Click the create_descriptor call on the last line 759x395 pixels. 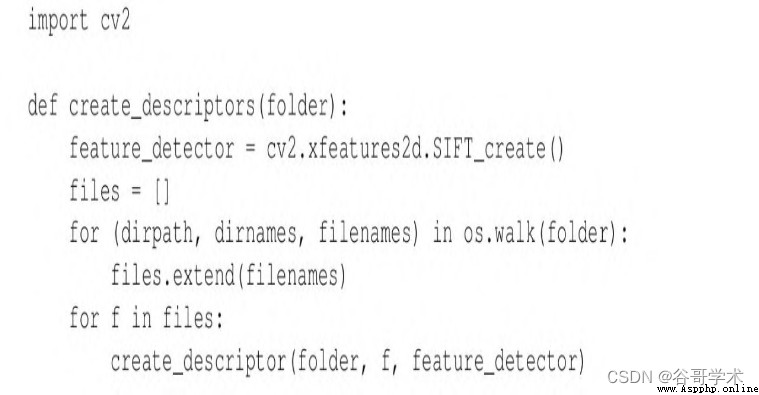coord(348,362)
